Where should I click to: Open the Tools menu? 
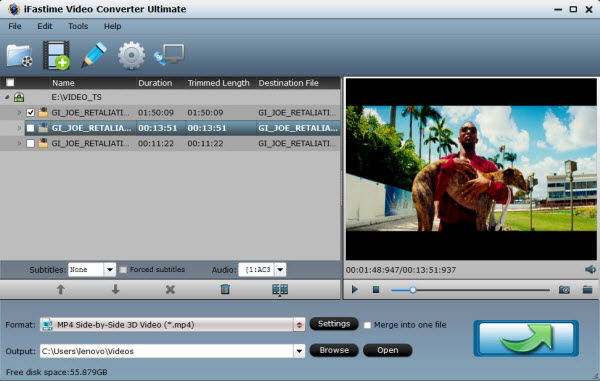pyautogui.click(x=78, y=26)
